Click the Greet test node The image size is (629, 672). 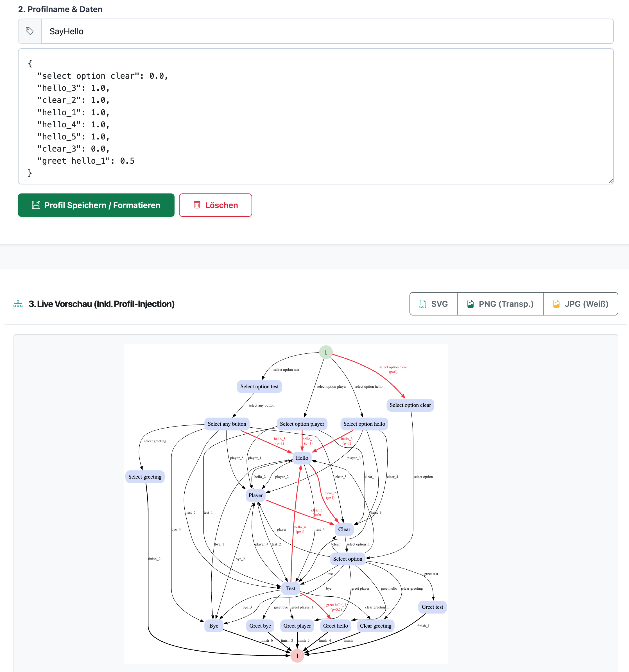point(432,607)
